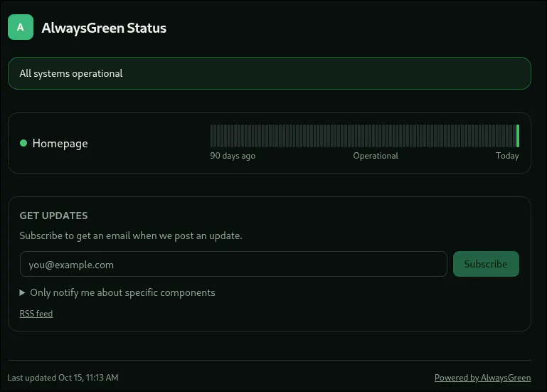
Task: Click the GET UPDATES heading
Action: pyautogui.click(x=53, y=216)
